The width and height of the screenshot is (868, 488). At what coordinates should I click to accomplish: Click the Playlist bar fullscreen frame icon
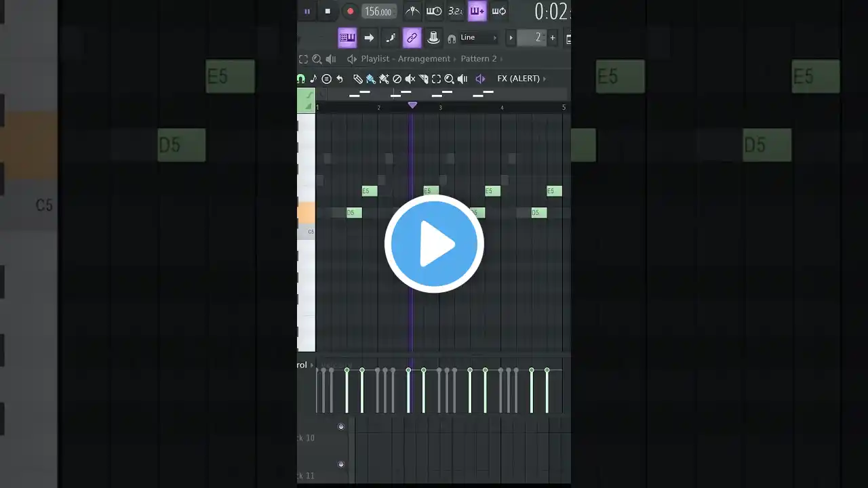(x=303, y=59)
